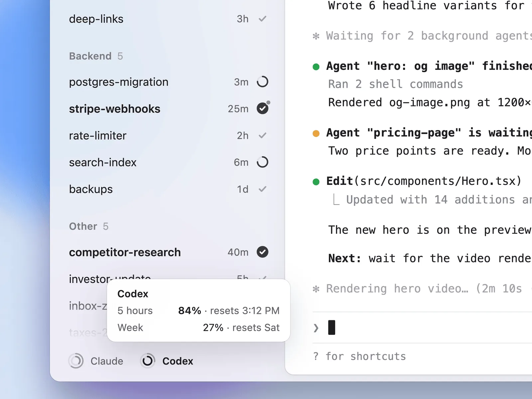Screen dimensions: 532x399
Task: Select the Backend group header
Action: pos(96,56)
